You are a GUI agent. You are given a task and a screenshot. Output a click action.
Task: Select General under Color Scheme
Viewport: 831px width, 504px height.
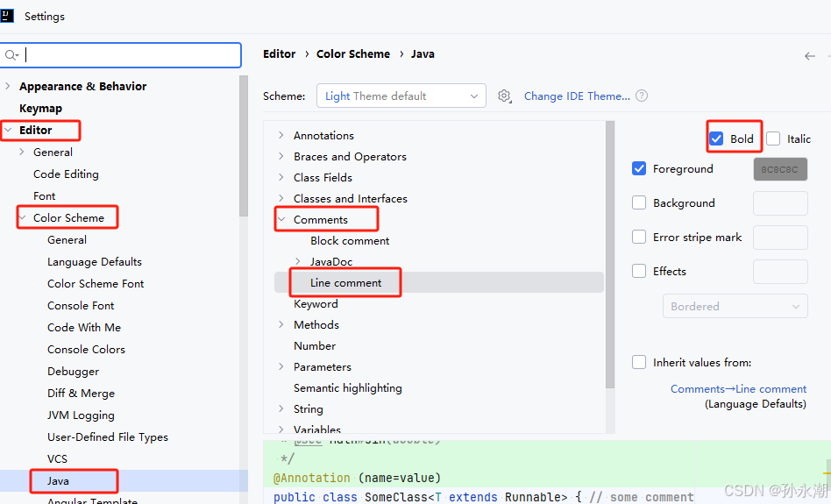click(67, 239)
